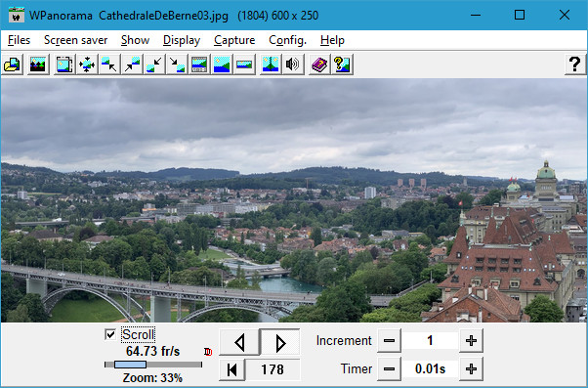588x388 pixels.
Task: Click the Increment value field showing 1
Action: [x=430, y=341]
